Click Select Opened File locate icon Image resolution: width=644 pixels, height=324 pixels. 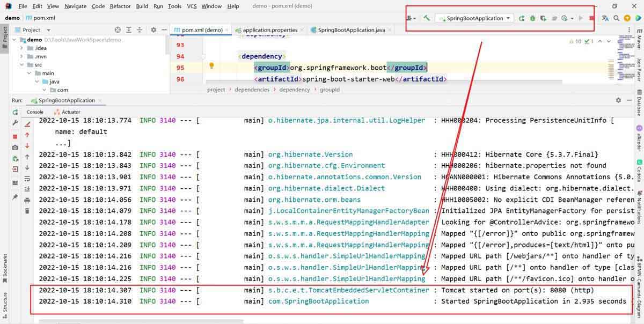coord(118,30)
